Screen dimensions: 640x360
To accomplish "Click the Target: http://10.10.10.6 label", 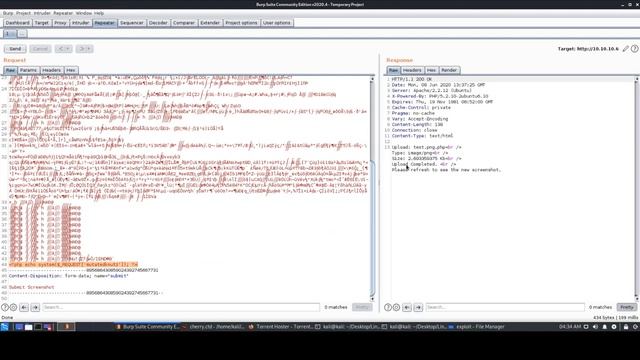I will click(588, 49).
